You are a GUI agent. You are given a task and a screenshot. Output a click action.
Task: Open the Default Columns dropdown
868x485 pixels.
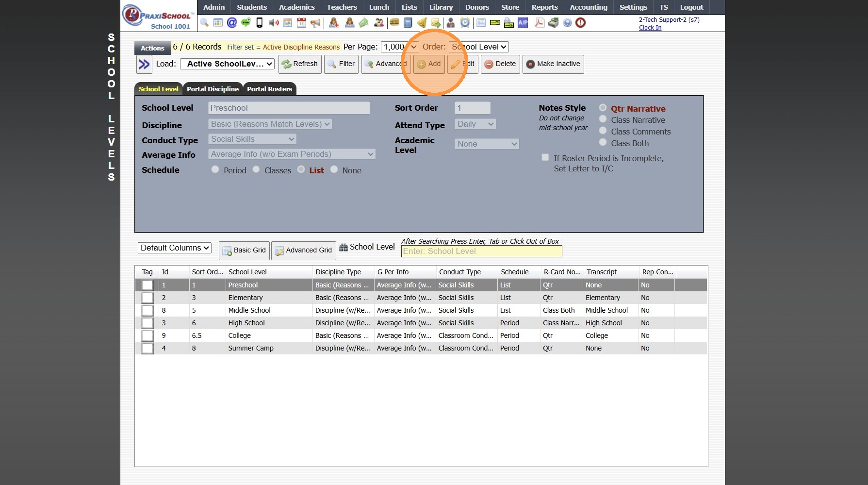(174, 248)
